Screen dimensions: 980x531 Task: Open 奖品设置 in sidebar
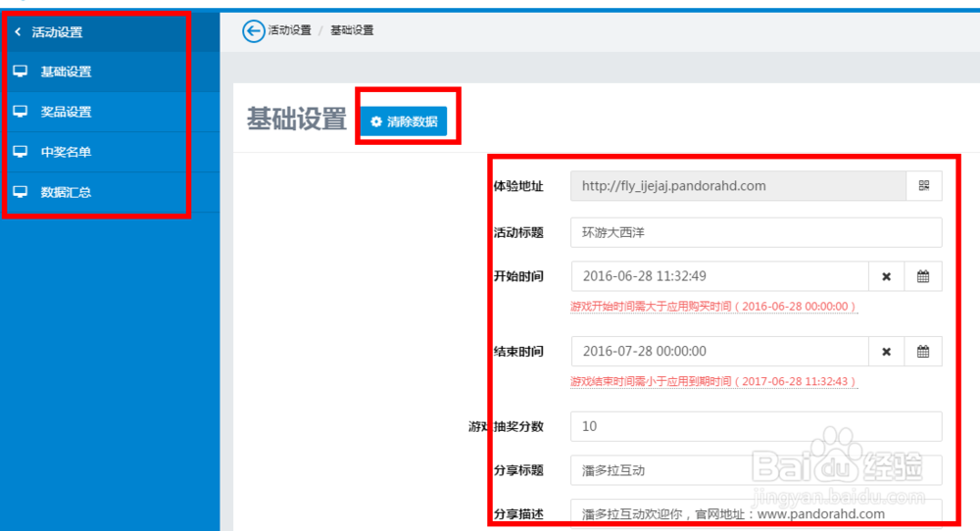[110, 112]
